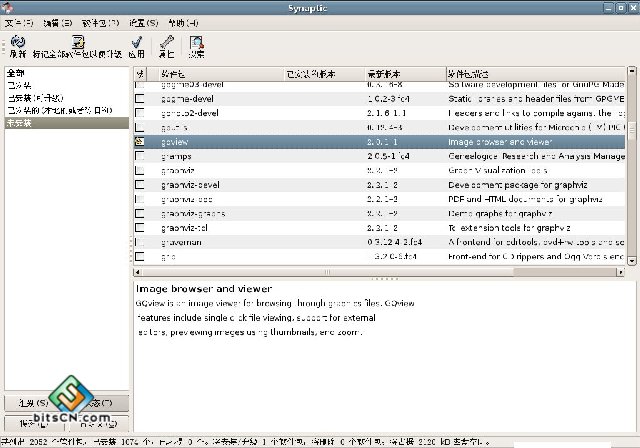Sort by the installed version column header
This screenshot has width=640, height=448.
(x=324, y=74)
